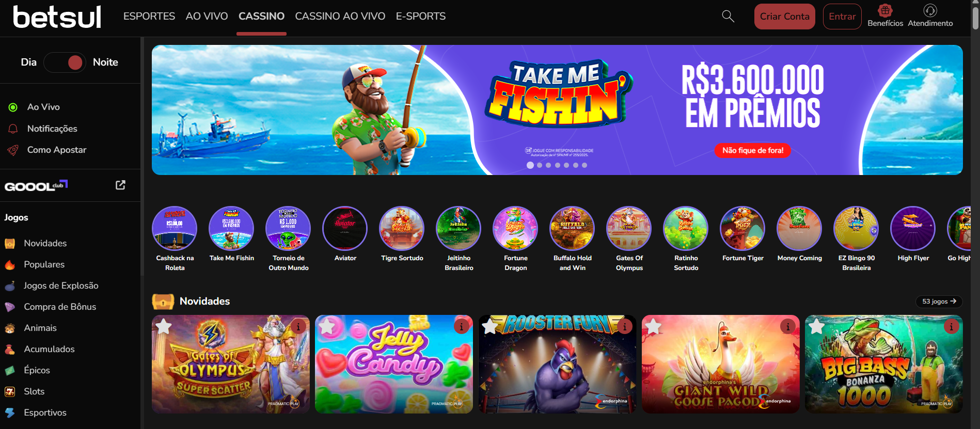The image size is (980, 429).
Task: Launch the Tigre Sortudo round icon
Action: (402, 229)
